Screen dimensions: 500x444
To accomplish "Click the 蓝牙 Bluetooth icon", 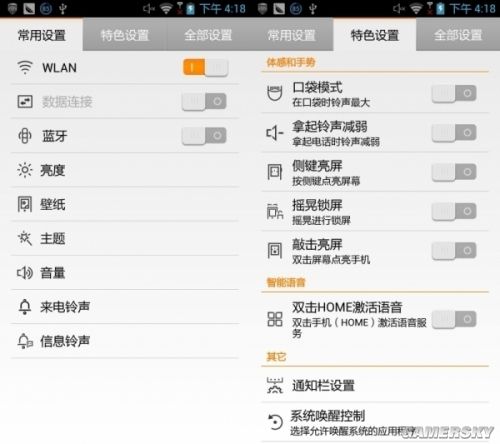I will point(25,136).
